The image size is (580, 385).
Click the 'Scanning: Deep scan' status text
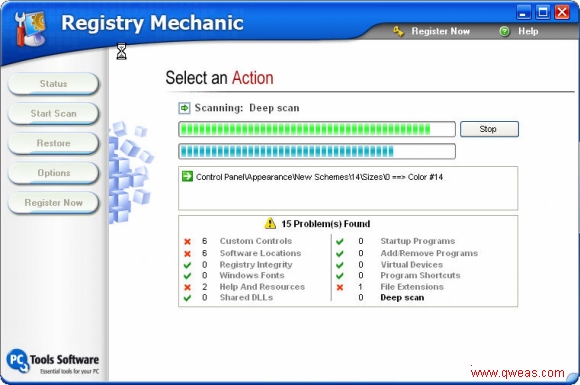tap(247, 108)
